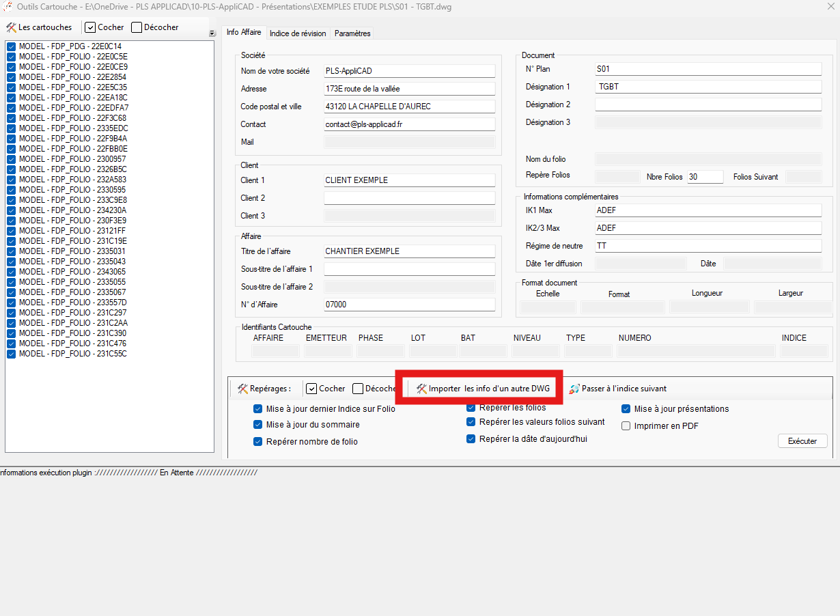Open the Paramètres tab

352,33
